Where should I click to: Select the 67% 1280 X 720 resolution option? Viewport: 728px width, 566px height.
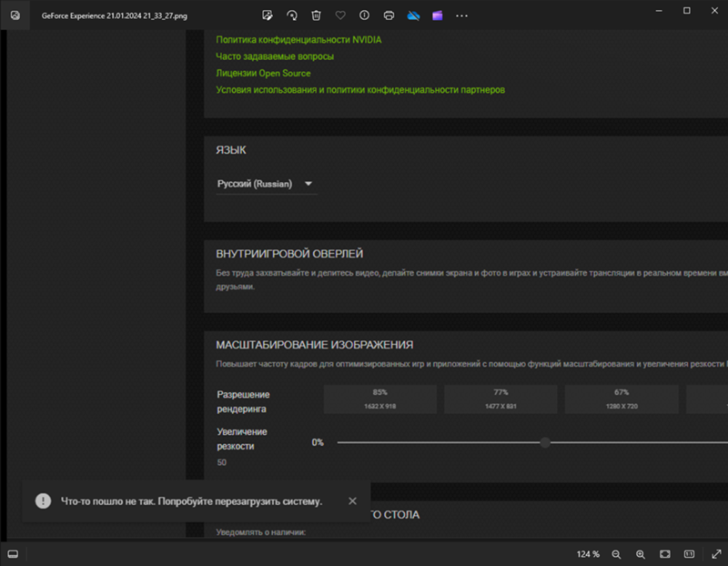coord(621,398)
